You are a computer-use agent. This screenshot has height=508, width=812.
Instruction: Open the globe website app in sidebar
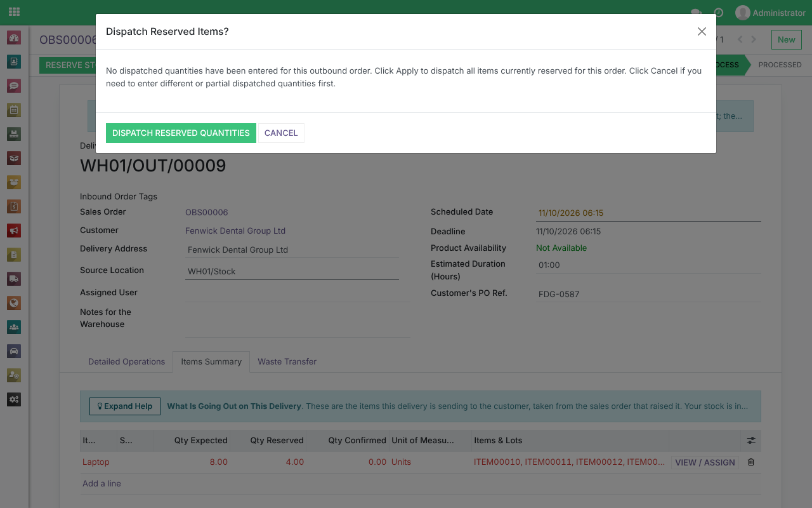point(14,303)
